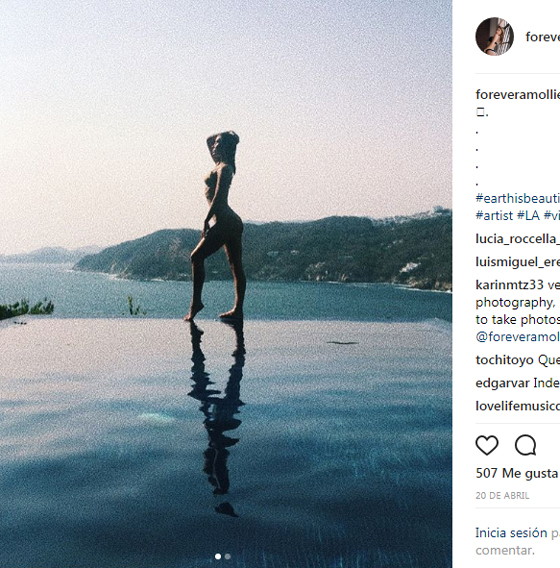The width and height of the screenshot is (560, 568).
Task: Select the first carousel dot indicator
Action: point(218,556)
